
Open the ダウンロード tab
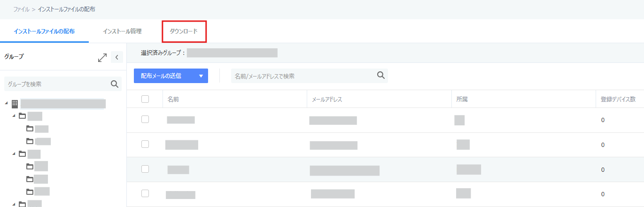184,31
